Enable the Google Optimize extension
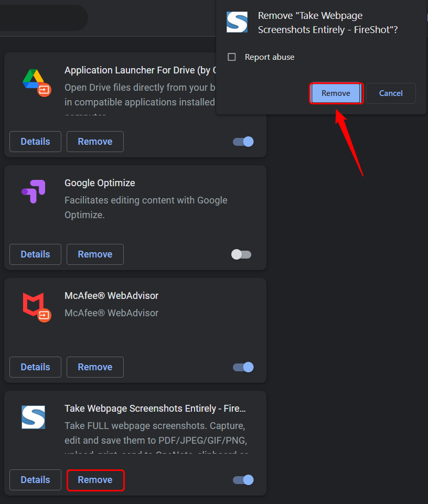This screenshot has width=428, height=504. pyautogui.click(x=241, y=254)
